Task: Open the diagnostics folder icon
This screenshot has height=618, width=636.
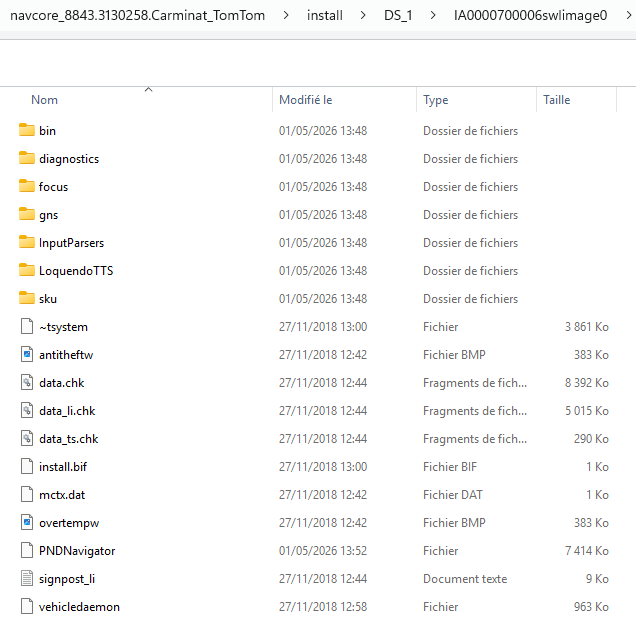Action: click(27, 158)
